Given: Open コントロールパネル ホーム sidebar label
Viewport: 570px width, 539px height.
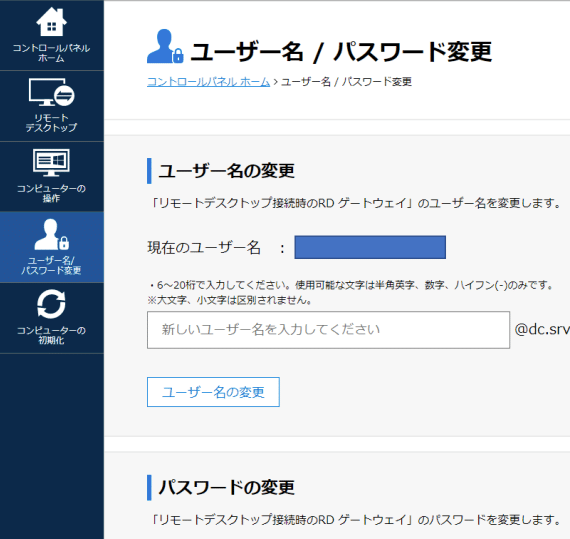Looking at the screenshot, I should (x=51, y=53).
